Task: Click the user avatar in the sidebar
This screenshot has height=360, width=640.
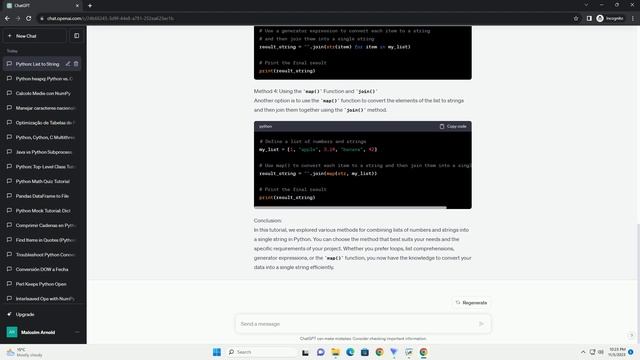Action: tap(12, 332)
